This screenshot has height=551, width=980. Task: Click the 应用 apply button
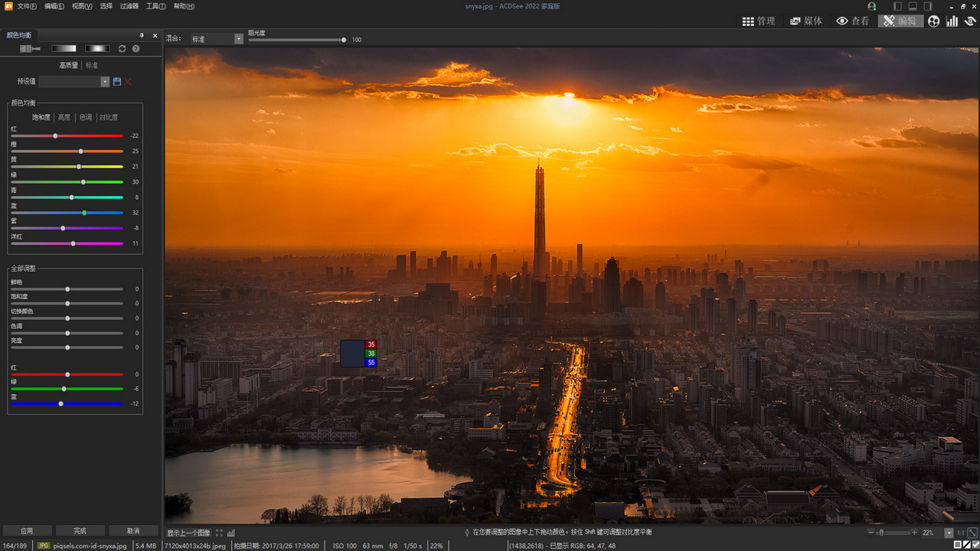click(27, 530)
